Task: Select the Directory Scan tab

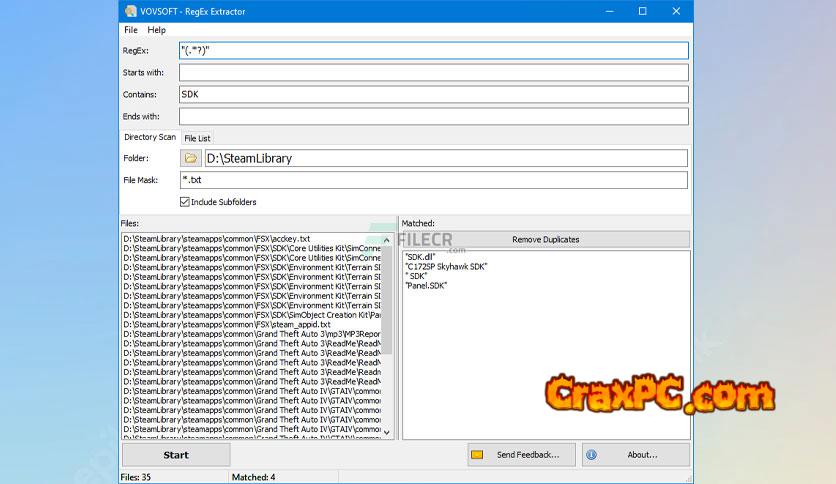Action: 150,137
